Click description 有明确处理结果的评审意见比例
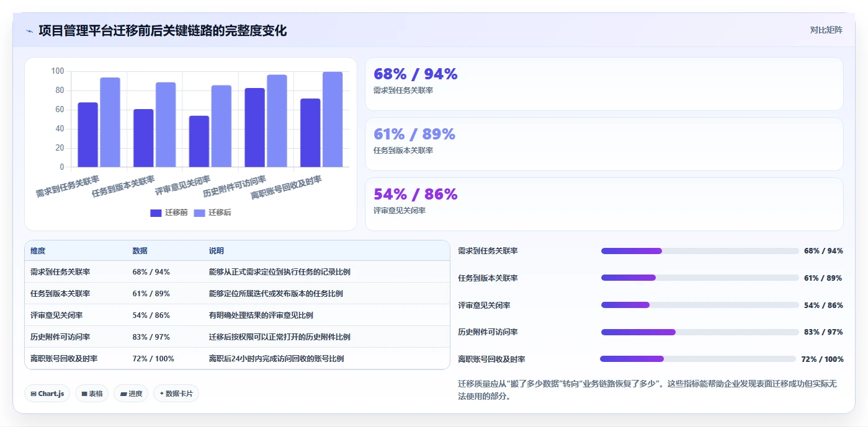868x427 pixels. (x=261, y=315)
